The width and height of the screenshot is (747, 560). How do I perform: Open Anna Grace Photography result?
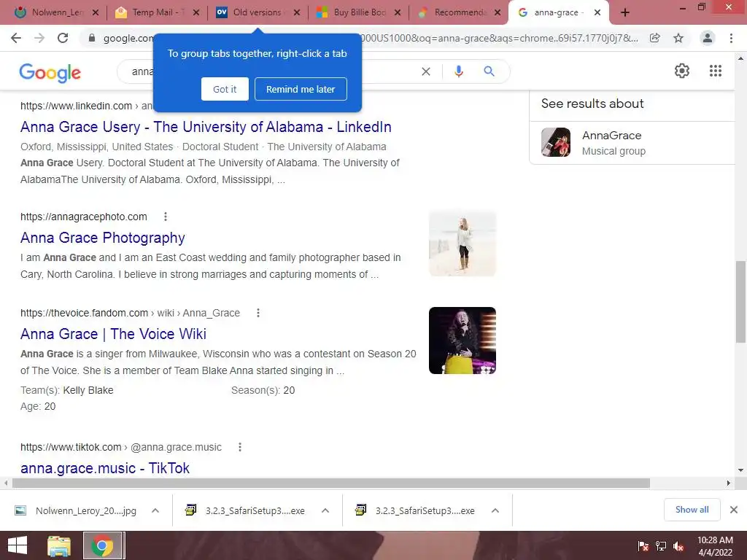(x=102, y=238)
